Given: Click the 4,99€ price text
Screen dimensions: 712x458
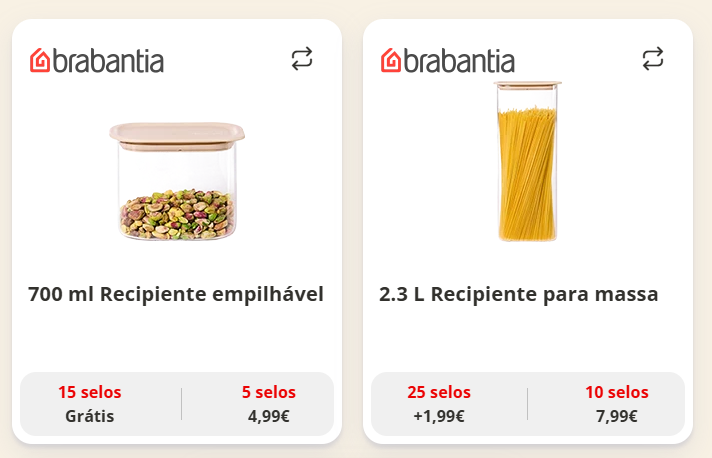Looking at the screenshot, I should point(269,416).
